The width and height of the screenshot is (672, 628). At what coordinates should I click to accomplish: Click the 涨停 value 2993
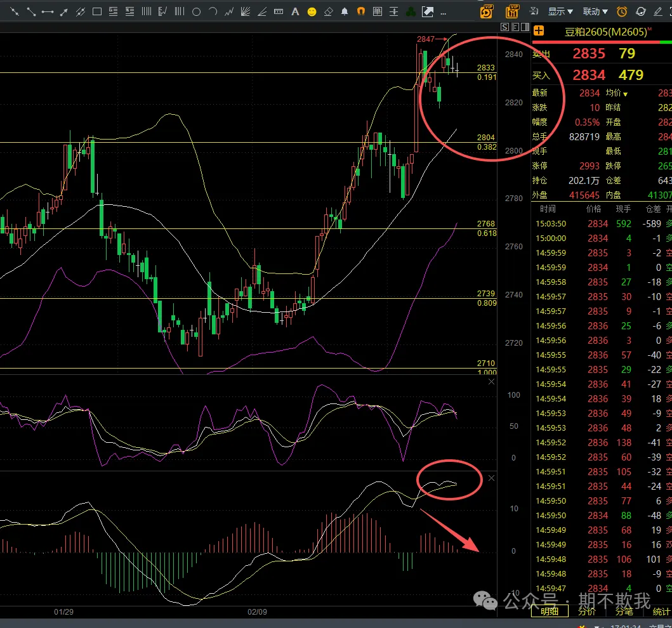(590, 166)
